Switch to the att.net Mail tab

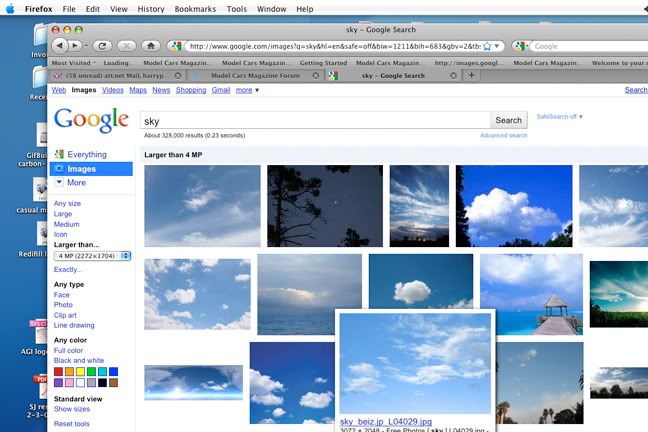tap(117, 76)
